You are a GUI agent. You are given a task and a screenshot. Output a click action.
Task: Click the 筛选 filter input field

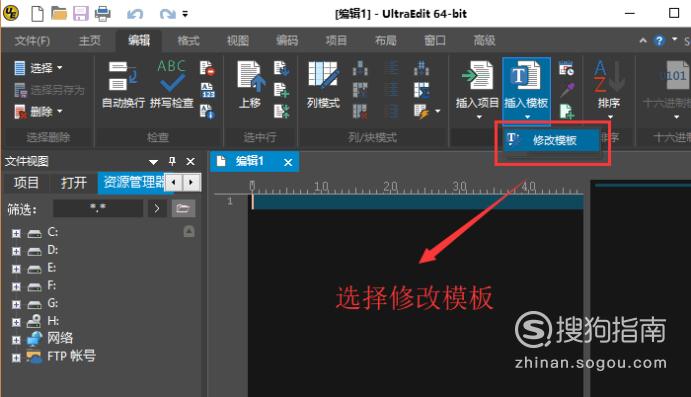coord(98,208)
